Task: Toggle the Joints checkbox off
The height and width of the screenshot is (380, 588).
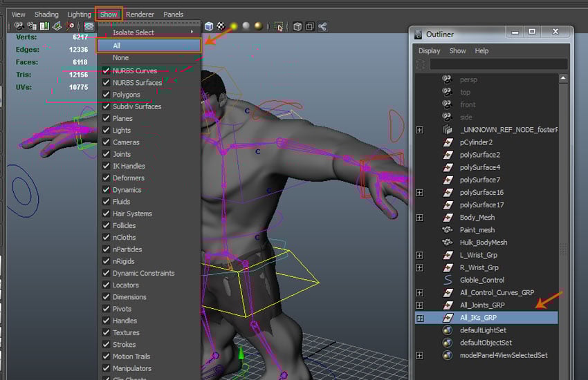Action: tap(106, 154)
